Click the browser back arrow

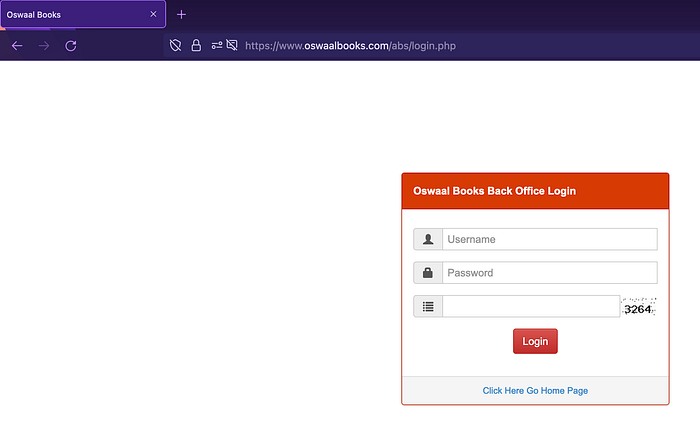point(17,46)
